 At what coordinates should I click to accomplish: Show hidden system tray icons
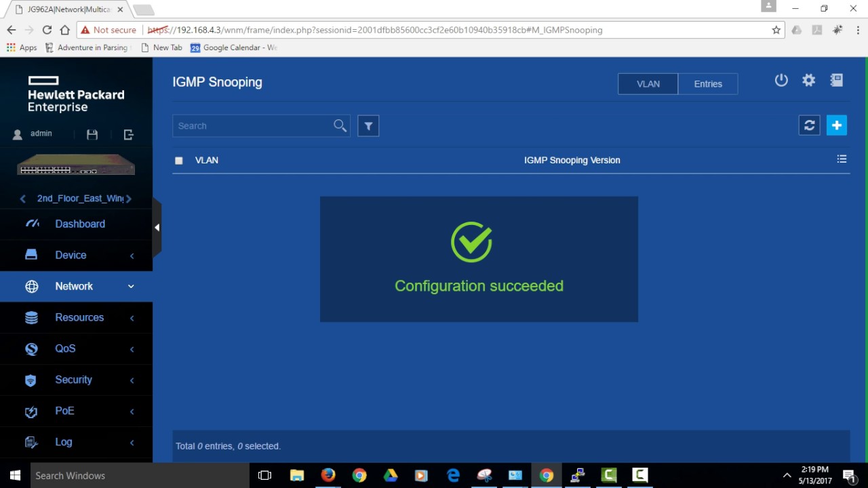[787, 475]
